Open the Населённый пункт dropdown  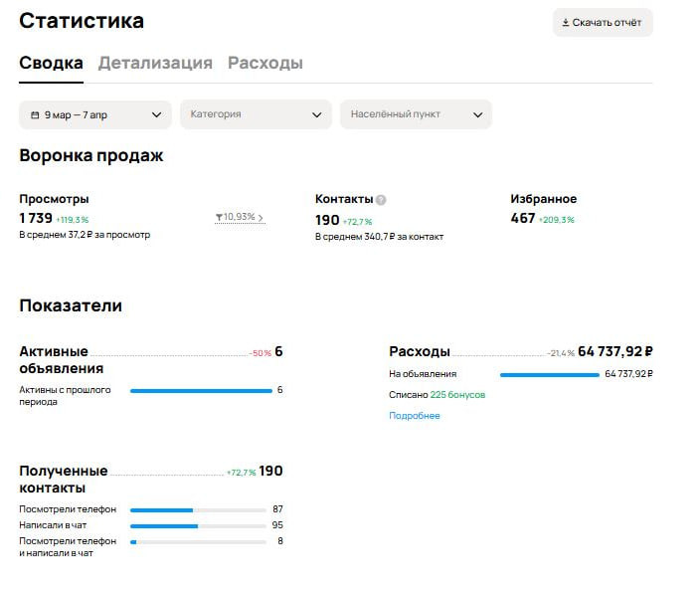416,114
